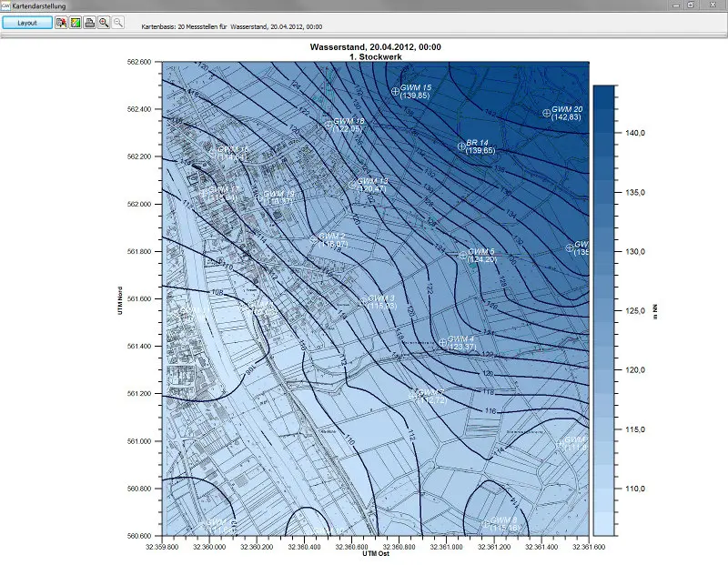Image resolution: width=728 pixels, height=565 pixels.
Task: Click the Layout button
Action: pos(27,23)
